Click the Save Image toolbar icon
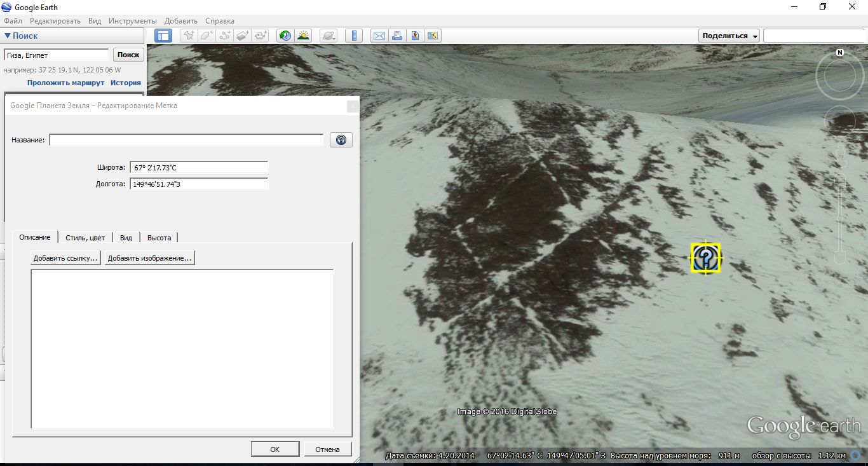Image resolution: width=868 pixels, height=466 pixels. click(x=415, y=36)
